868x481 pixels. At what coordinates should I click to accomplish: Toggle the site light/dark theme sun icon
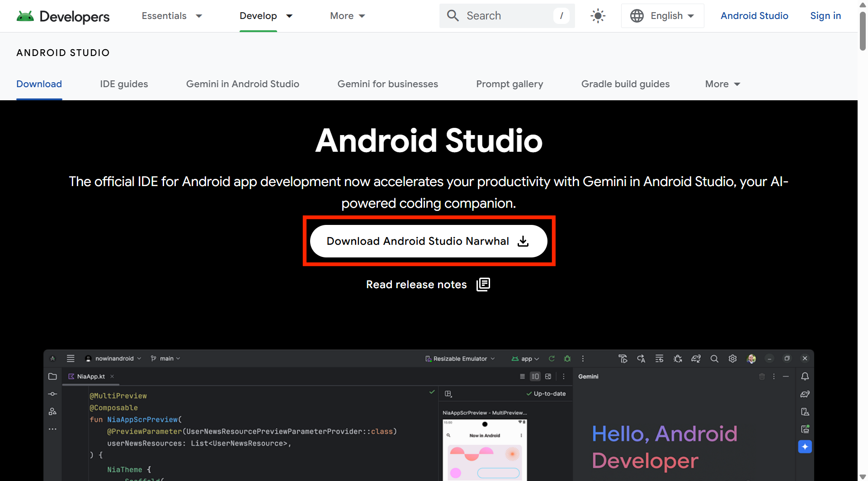point(598,16)
